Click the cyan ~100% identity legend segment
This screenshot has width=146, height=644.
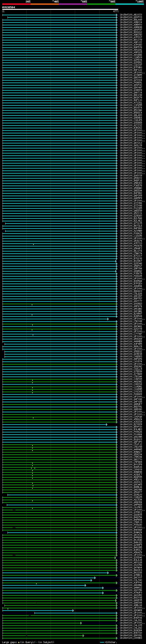130,4
